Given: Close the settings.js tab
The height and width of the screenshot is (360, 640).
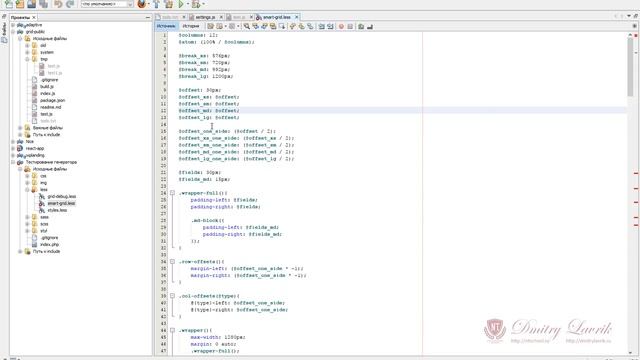Looking at the screenshot, I should coord(221,17).
